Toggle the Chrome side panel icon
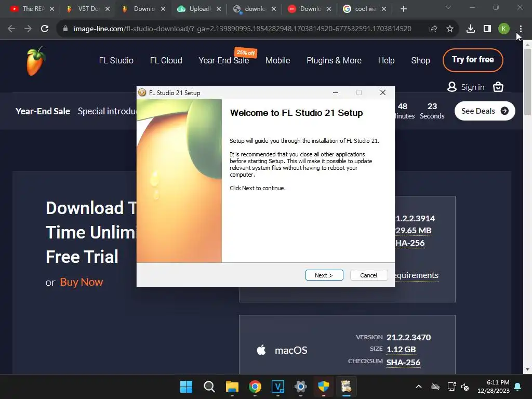The height and width of the screenshot is (399, 532). 487,29
